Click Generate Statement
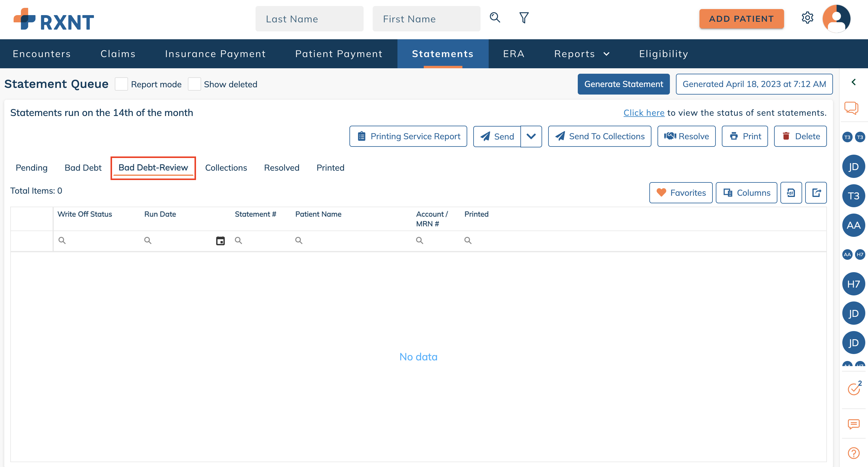The image size is (868, 467). point(623,84)
